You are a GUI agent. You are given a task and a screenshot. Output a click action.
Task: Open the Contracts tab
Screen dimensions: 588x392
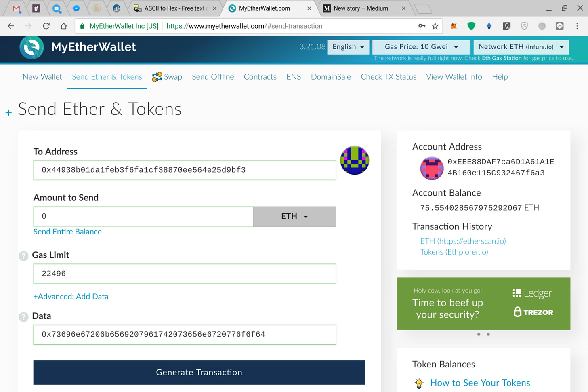[x=260, y=77]
